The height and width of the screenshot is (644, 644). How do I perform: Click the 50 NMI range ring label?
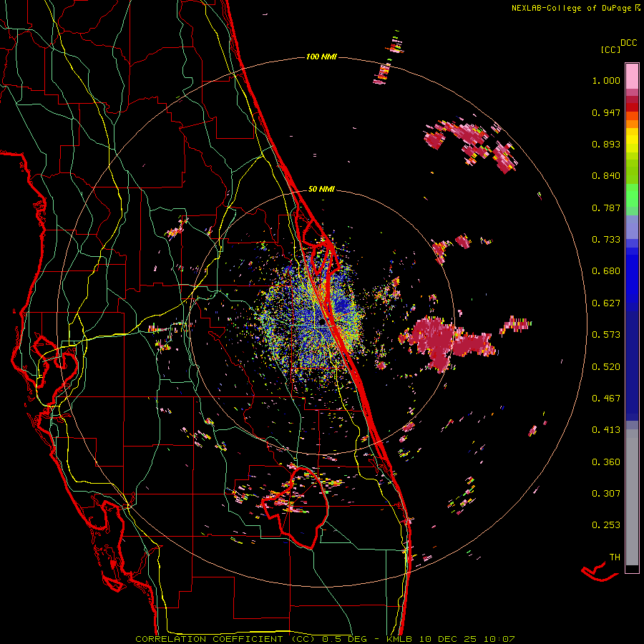(x=321, y=190)
